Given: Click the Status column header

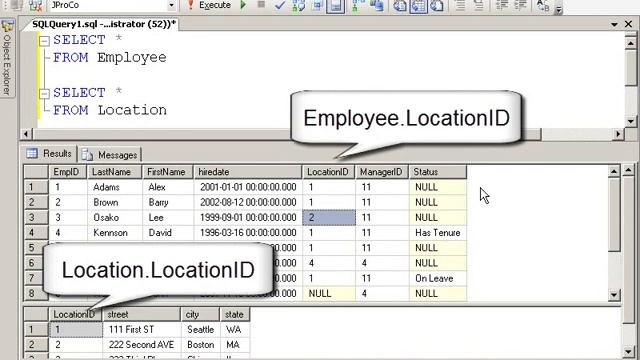Looking at the screenshot, I should (438, 172).
